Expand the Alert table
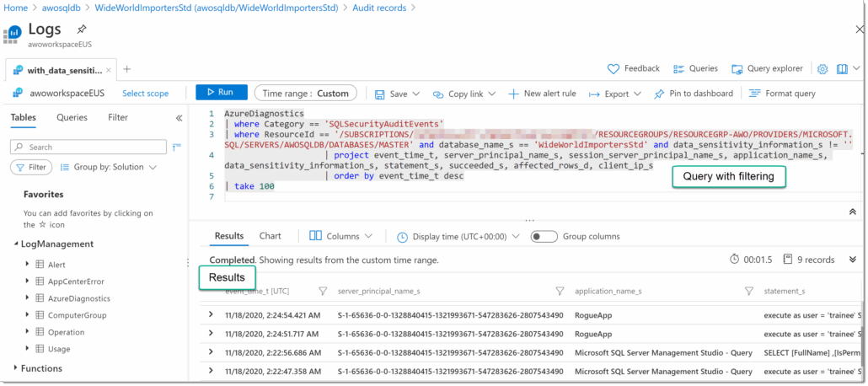The width and height of the screenshot is (868, 386). (27, 264)
